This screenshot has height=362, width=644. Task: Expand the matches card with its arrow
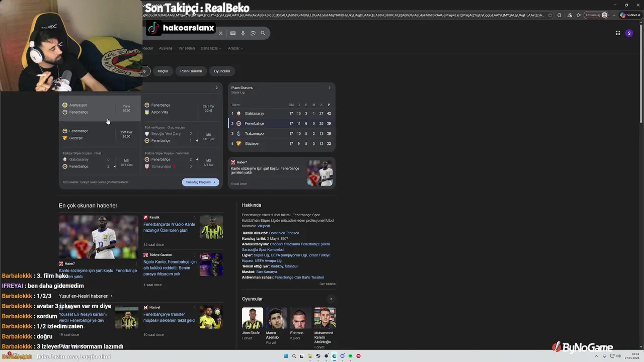pyautogui.click(x=217, y=88)
